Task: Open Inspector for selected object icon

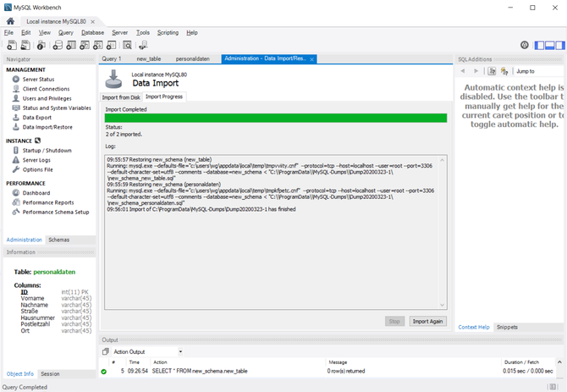Action: click(x=41, y=45)
